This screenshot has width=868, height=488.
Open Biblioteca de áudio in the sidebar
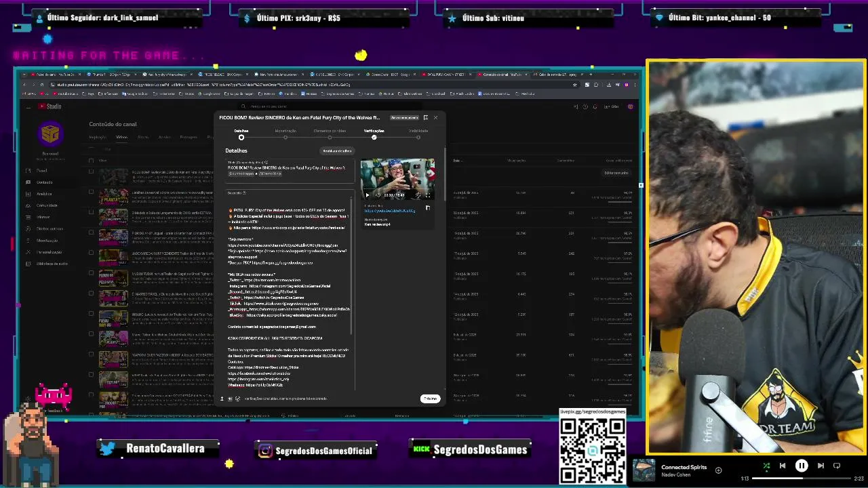tap(52, 263)
